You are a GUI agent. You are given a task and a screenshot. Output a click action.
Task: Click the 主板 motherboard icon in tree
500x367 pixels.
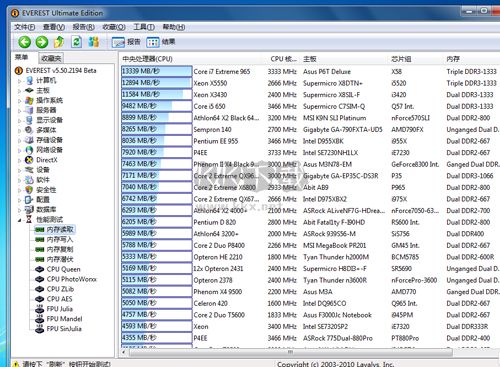pyautogui.click(x=29, y=90)
